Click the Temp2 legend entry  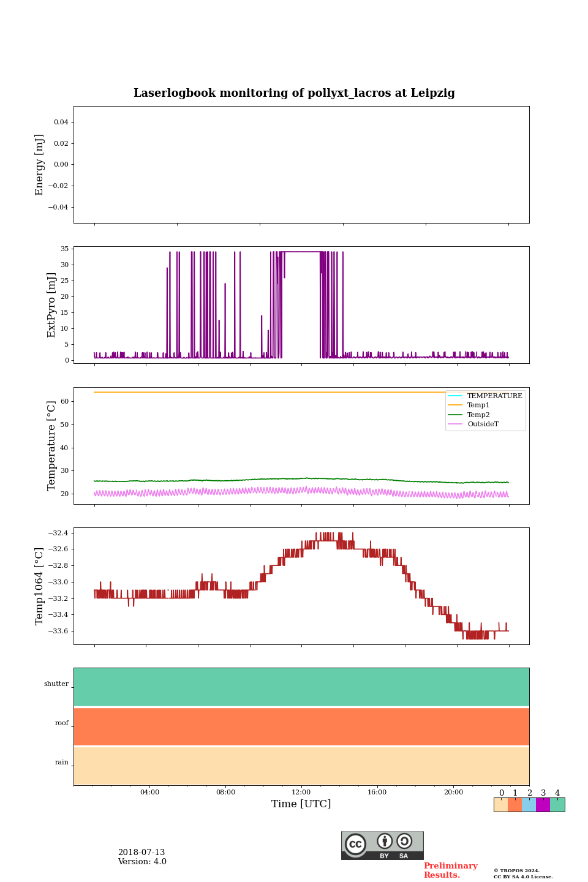469,415
